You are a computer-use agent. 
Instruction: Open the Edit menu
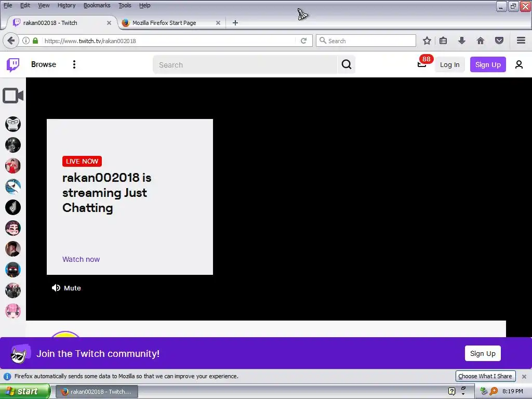tap(25, 5)
